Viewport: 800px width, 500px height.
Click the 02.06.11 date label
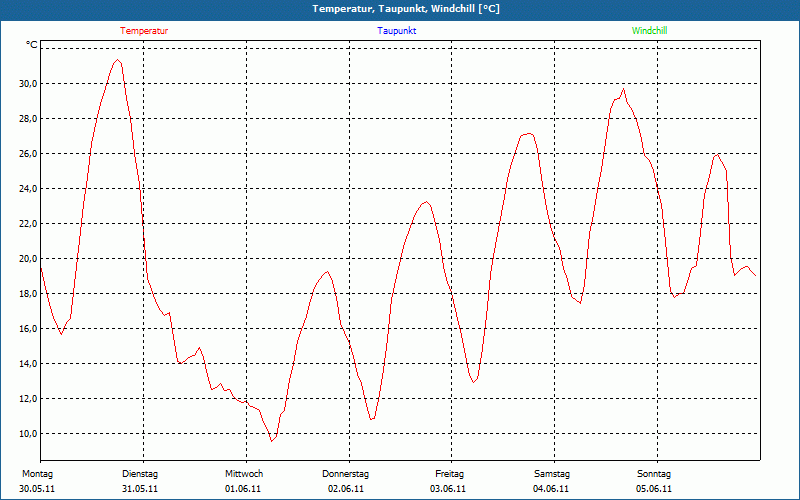pos(346,489)
